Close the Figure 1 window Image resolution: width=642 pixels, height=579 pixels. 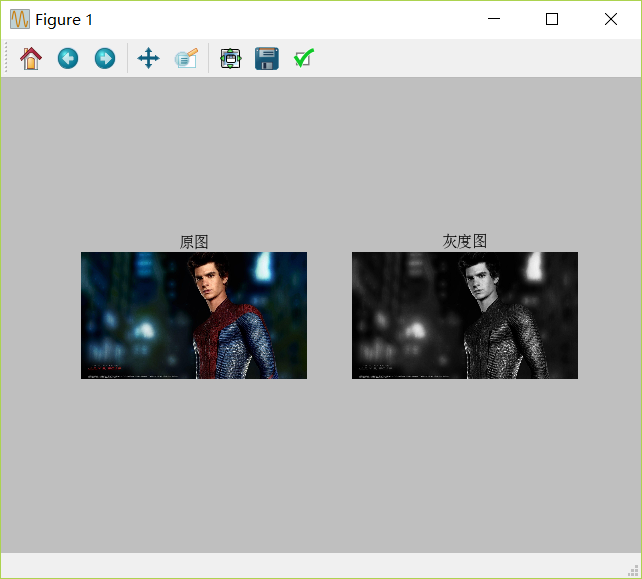pos(611,19)
